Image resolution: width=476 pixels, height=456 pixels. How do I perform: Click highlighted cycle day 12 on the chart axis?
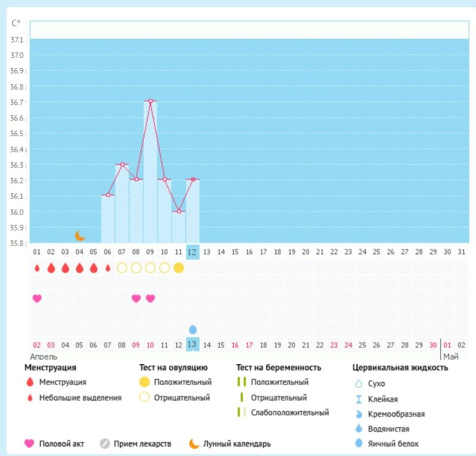[x=193, y=252]
